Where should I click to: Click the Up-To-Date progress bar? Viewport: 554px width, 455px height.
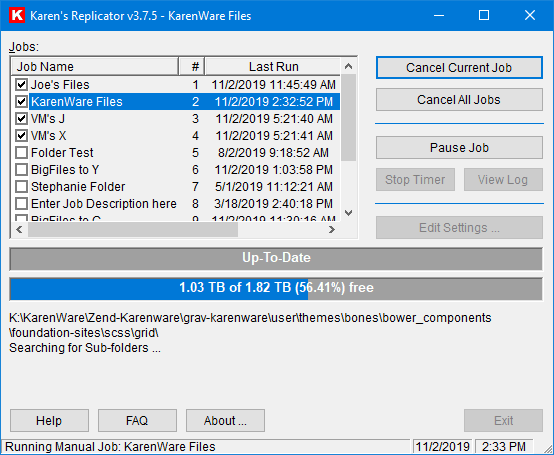pyautogui.click(x=276, y=259)
